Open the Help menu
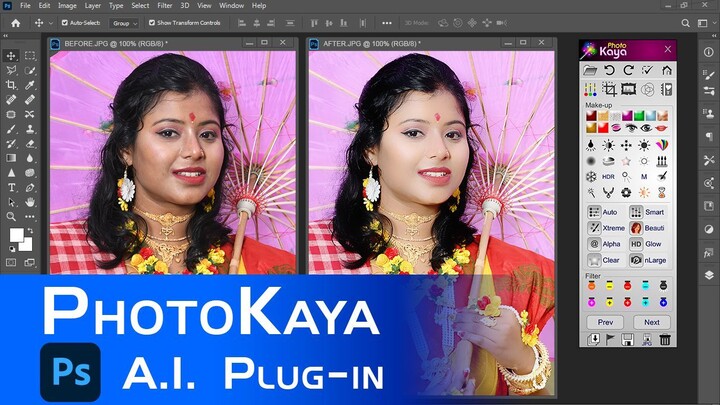 [259, 6]
